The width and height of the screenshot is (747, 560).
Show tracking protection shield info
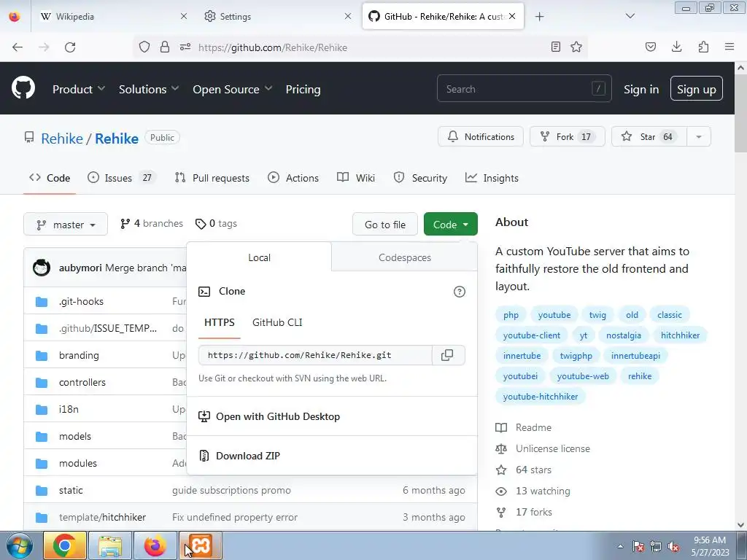[x=144, y=47]
